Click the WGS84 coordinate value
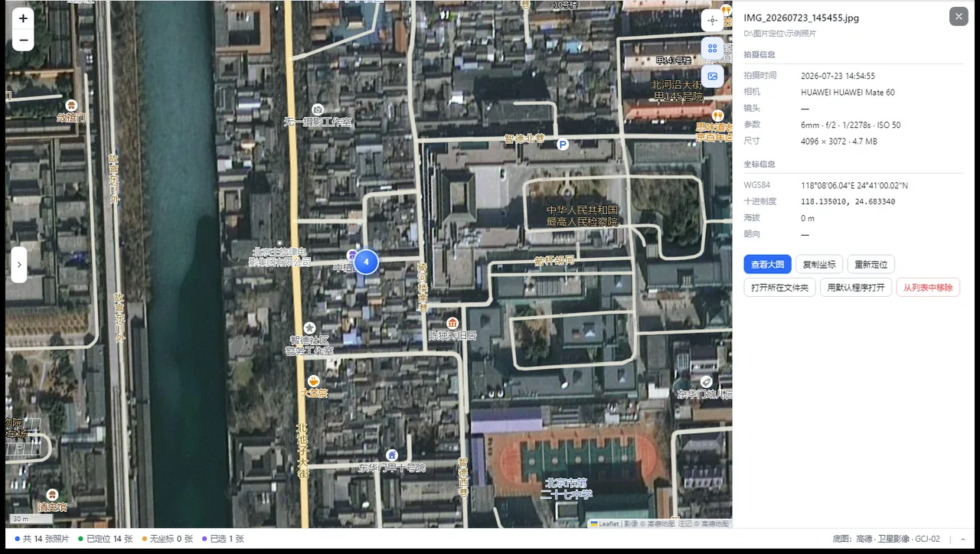This screenshot has height=554, width=980. tap(854, 185)
